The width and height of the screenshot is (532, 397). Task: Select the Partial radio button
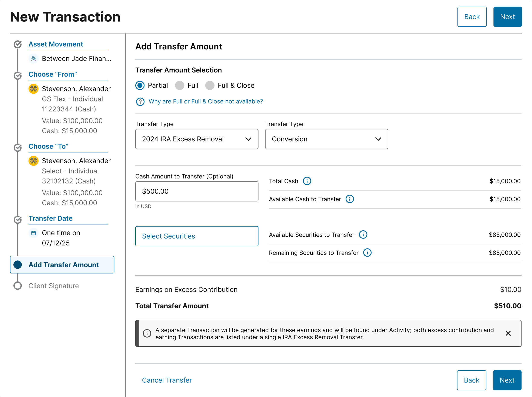pyautogui.click(x=140, y=85)
